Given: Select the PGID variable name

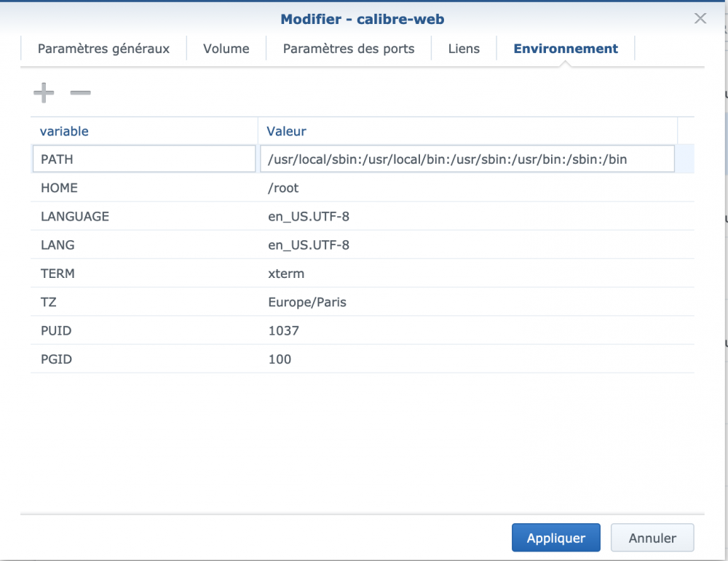Looking at the screenshot, I should tap(56, 359).
